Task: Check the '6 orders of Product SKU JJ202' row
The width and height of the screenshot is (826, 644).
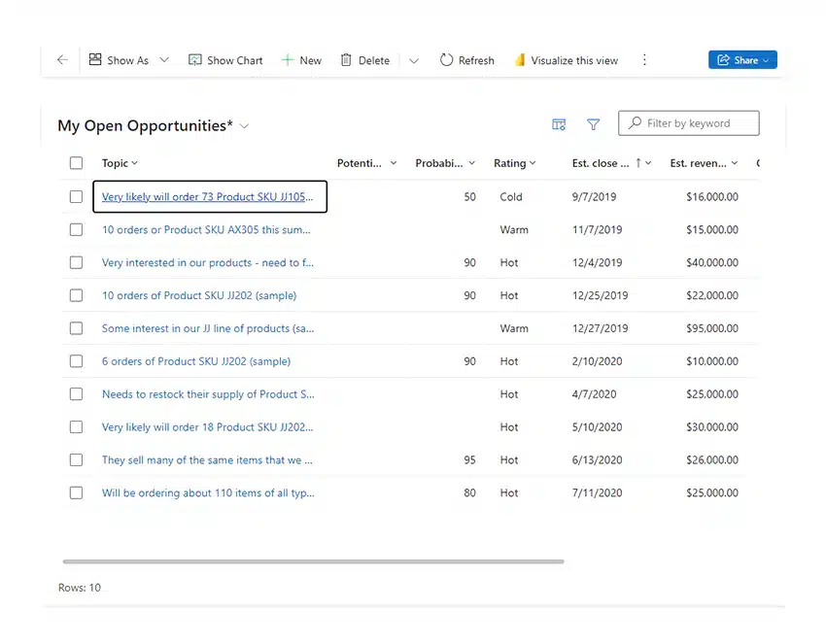Action: tap(77, 361)
